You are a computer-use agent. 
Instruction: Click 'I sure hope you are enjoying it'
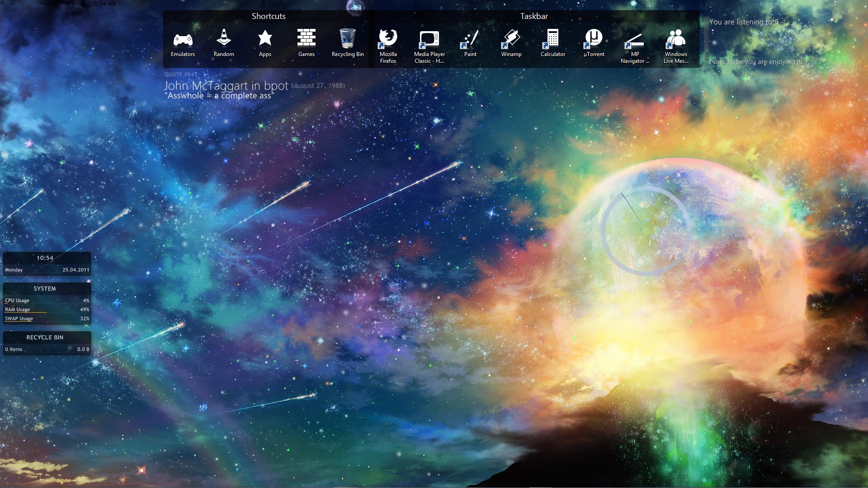pos(756,62)
